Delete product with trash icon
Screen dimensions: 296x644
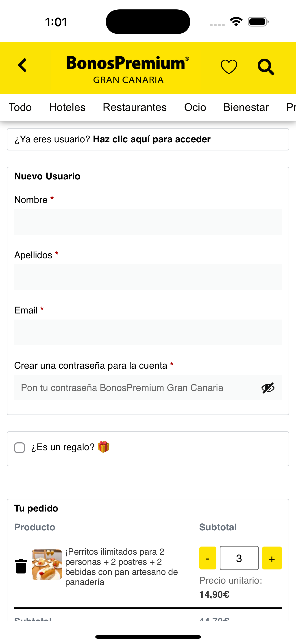click(x=21, y=566)
